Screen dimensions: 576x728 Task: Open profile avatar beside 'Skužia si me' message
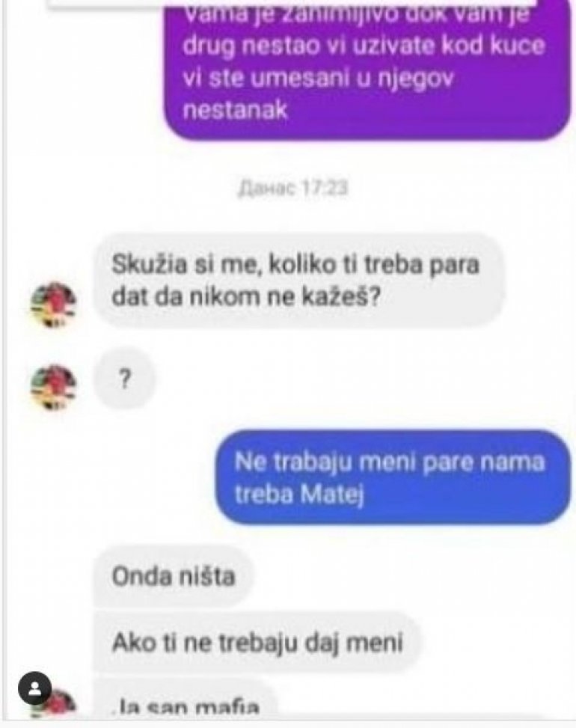pyautogui.click(x=54, y=305)
